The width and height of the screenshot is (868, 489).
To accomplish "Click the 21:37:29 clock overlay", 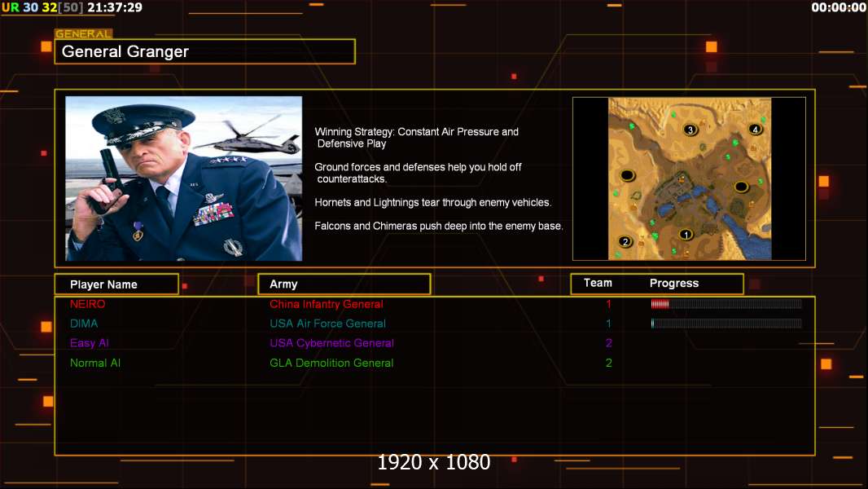I will 115,7.
